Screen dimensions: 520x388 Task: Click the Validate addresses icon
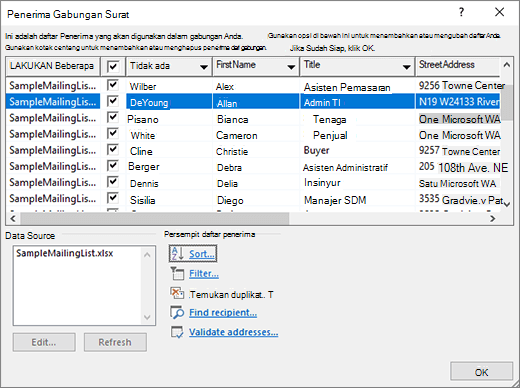[x=177, y=332]
